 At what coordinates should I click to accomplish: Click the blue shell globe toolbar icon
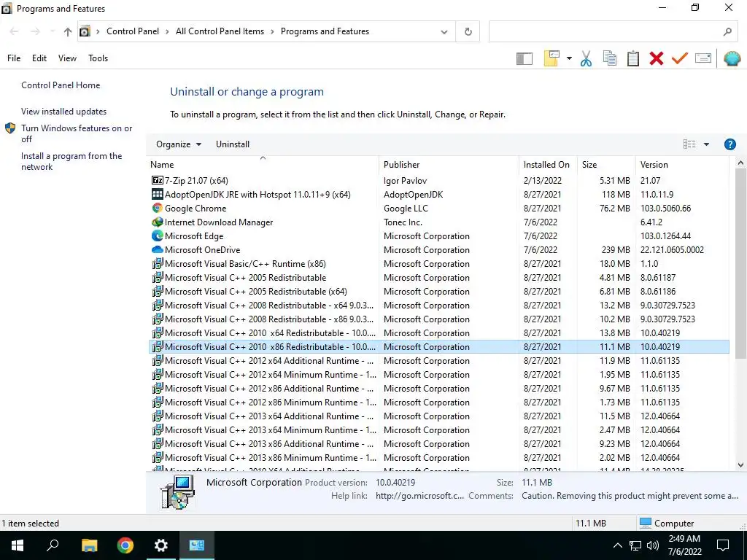tap(732, 58)
